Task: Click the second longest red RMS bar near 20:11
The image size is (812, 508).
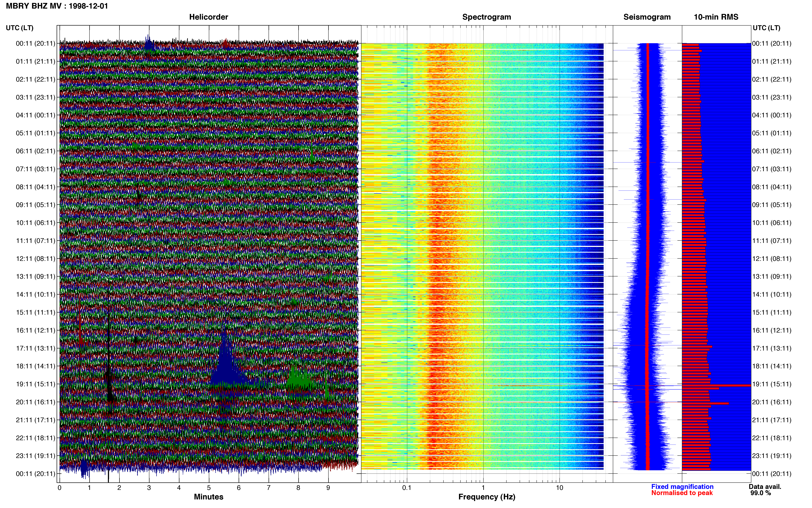Action: coord(705,403)
